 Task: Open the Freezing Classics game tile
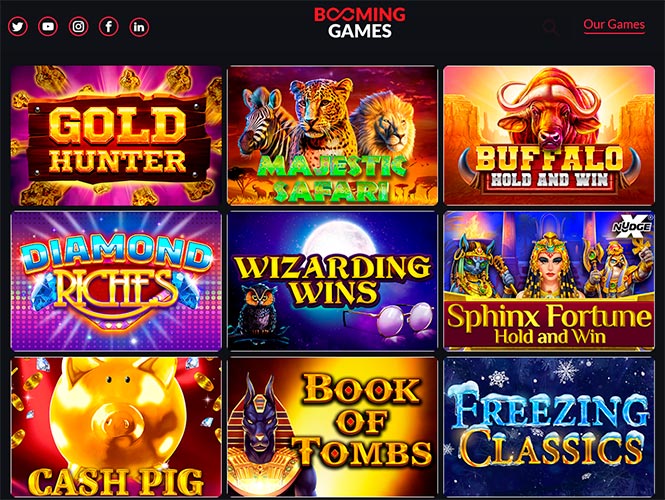coord(549,427)
